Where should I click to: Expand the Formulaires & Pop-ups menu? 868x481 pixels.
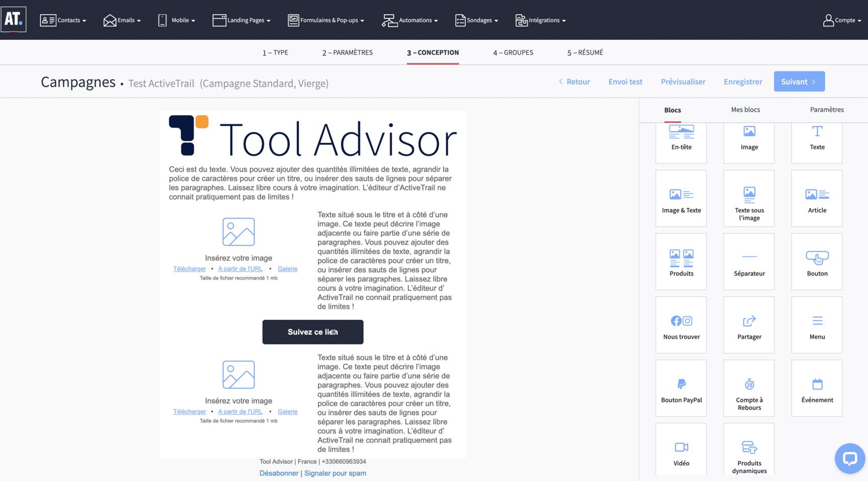pyautogui.click(x=326, y=20)
